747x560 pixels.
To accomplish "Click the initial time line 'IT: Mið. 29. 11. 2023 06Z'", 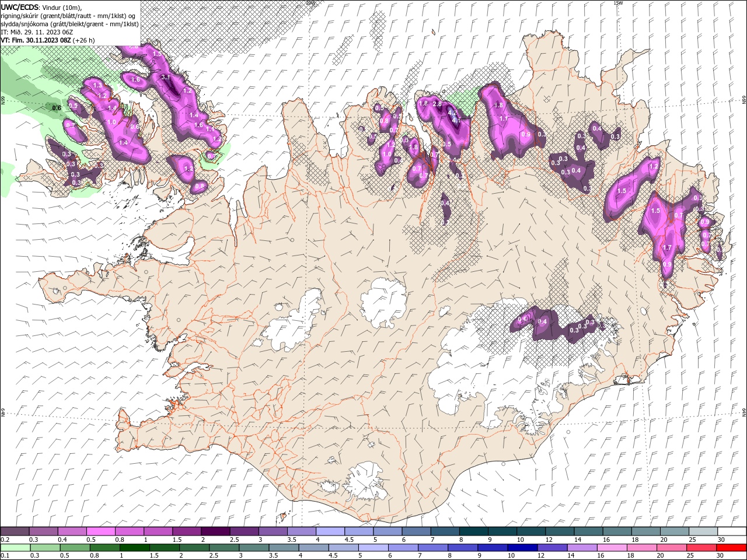I will (37, 32).
